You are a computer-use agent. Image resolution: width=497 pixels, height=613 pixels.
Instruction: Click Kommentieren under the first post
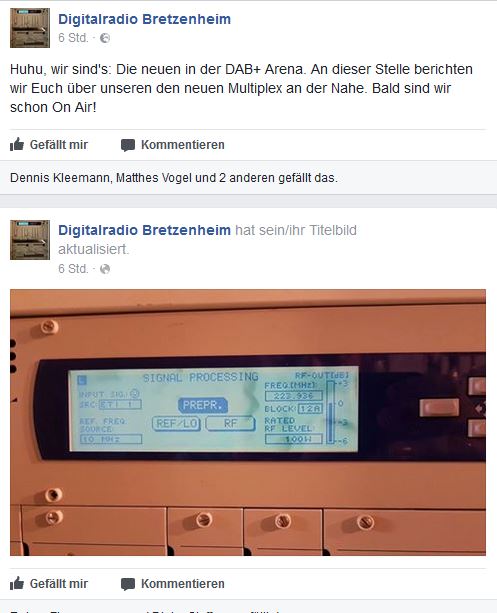coord(183,145)
